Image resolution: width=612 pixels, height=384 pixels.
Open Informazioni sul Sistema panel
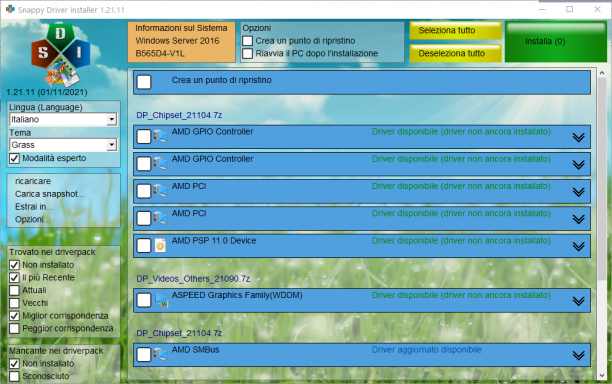[x=181, y=42]
